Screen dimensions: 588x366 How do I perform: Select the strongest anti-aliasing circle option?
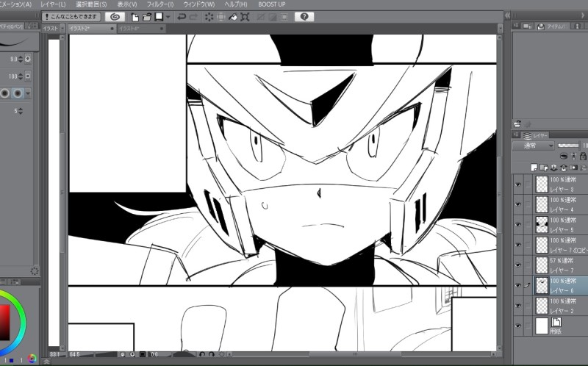tap(17, 93)
